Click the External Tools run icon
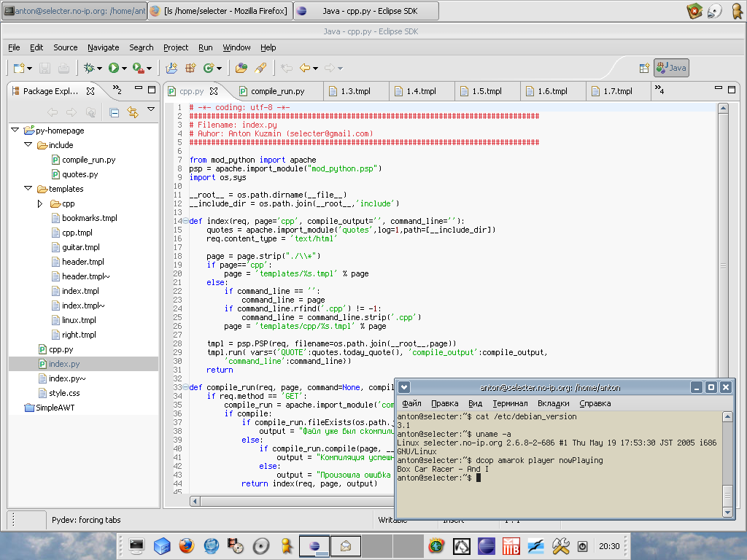The height and width of the screenshot is (560, 747). coord(138,68)
